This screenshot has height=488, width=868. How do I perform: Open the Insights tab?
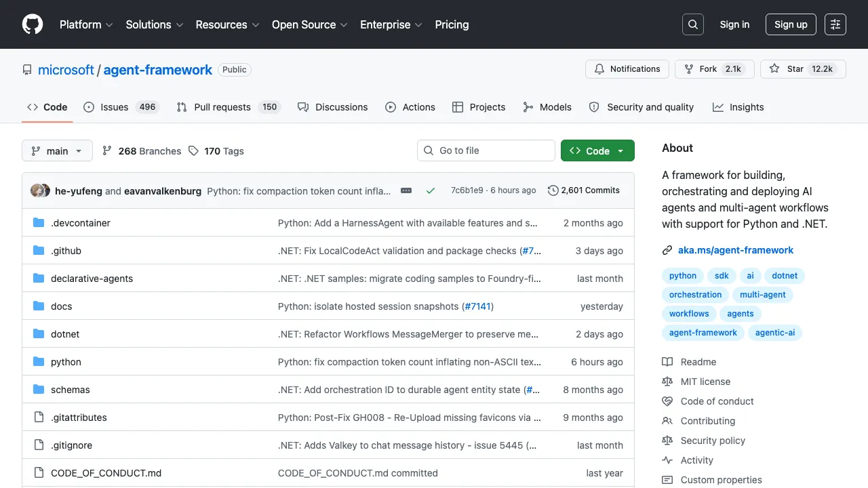pyautogui.click(x=738, y=107)
